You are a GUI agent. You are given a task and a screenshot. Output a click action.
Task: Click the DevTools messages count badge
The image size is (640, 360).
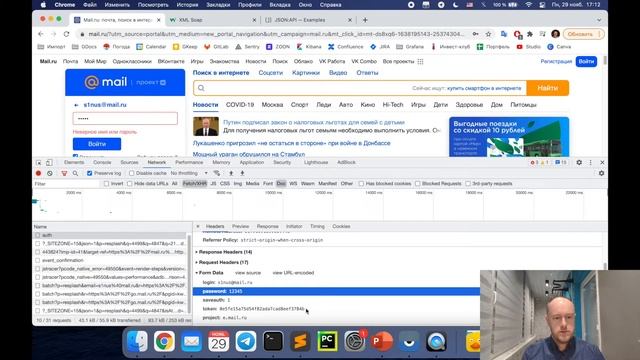tap(561, 162)
